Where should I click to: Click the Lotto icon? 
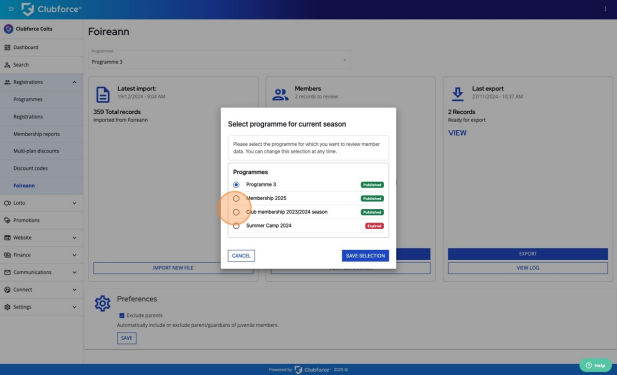click(7, 203)
